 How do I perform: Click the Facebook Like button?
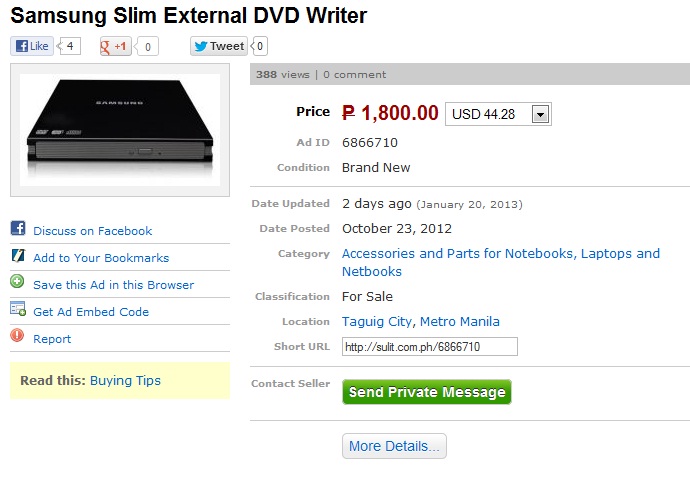click(33, 46)
